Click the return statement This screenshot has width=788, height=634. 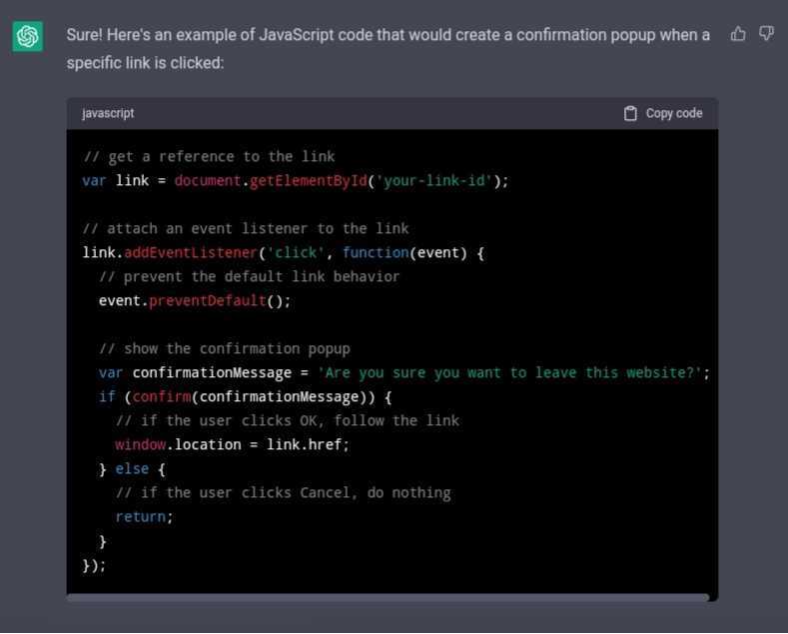click(x=144, y=516)
